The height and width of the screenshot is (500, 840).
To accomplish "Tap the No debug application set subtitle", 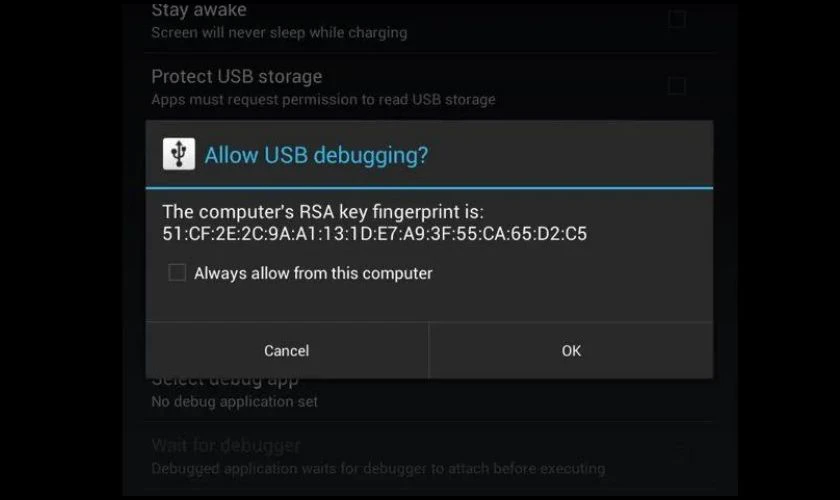I will point(234,401).
